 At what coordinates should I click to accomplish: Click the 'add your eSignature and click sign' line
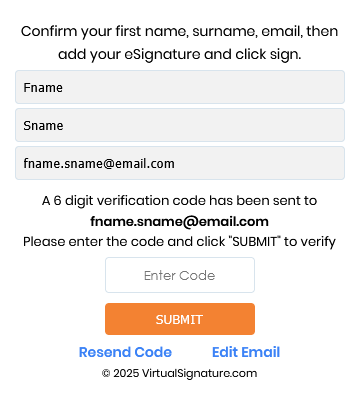180,55
